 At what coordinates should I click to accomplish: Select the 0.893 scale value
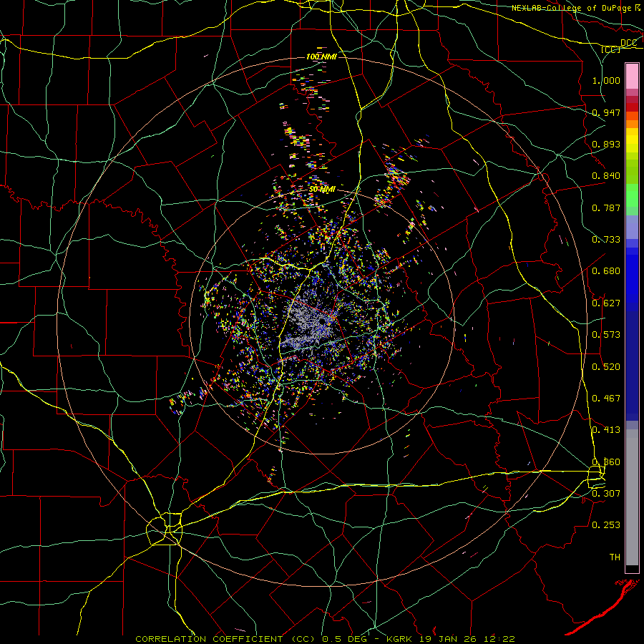[x=606, y=144]
